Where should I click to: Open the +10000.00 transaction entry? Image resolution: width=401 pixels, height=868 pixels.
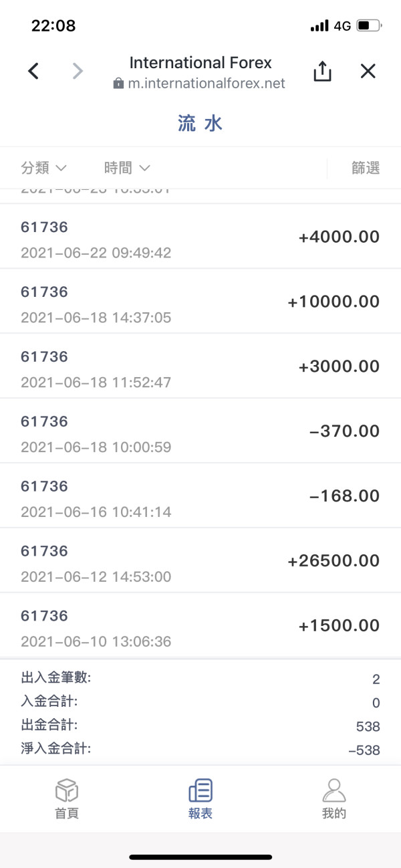pyautogui.click(x=200, y=302)
